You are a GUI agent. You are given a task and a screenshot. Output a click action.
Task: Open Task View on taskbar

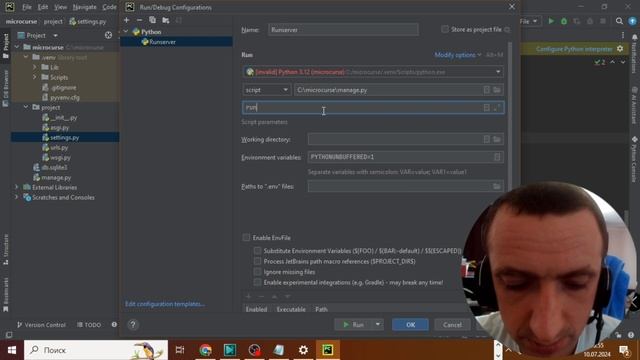180,350
